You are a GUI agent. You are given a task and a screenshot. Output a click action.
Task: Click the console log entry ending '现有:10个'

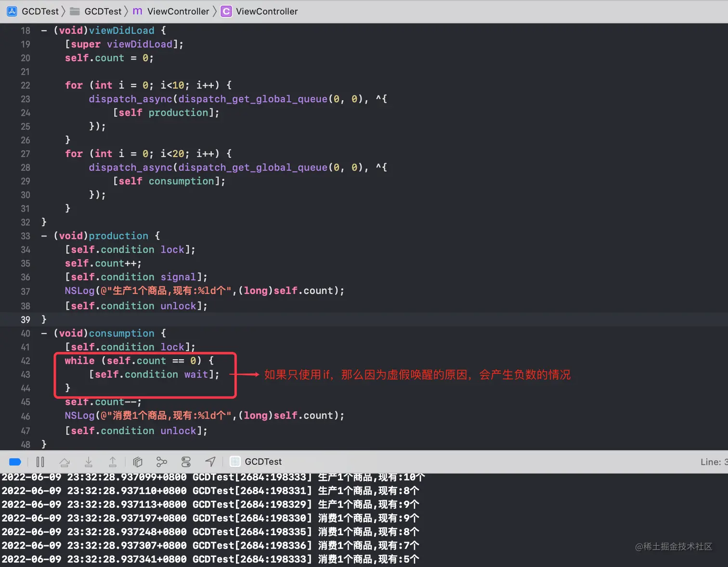coord(213,477)
